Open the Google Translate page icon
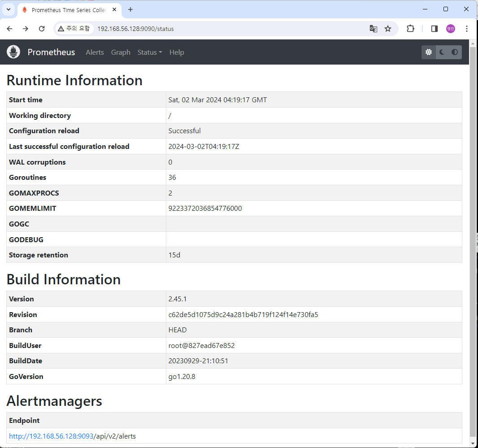The image size is (478, 448). tap(373, 29)
